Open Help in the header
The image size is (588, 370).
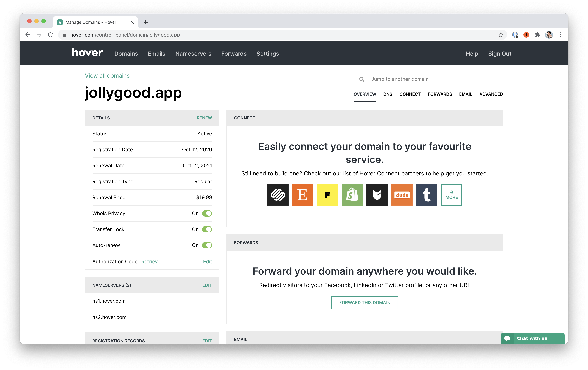(472, 54)
